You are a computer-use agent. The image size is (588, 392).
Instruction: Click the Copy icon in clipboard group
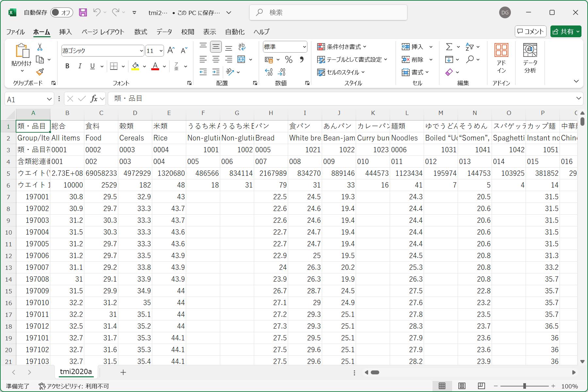[40, 59]
